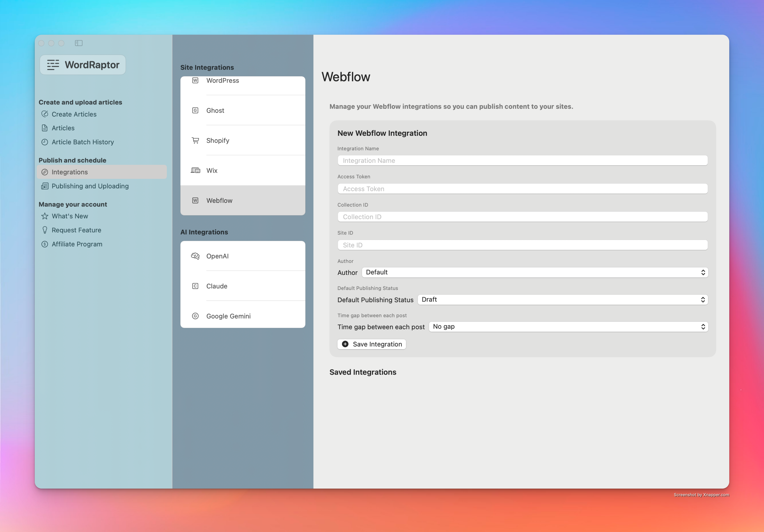Click the Claude C icon

coord(195,286)
